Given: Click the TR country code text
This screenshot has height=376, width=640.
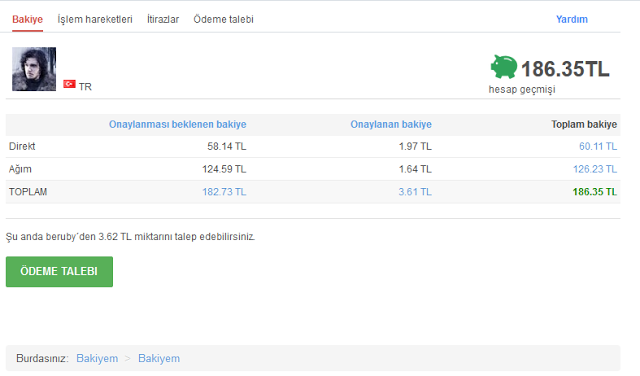Looking at the screenshot, I should pos(85,87).
